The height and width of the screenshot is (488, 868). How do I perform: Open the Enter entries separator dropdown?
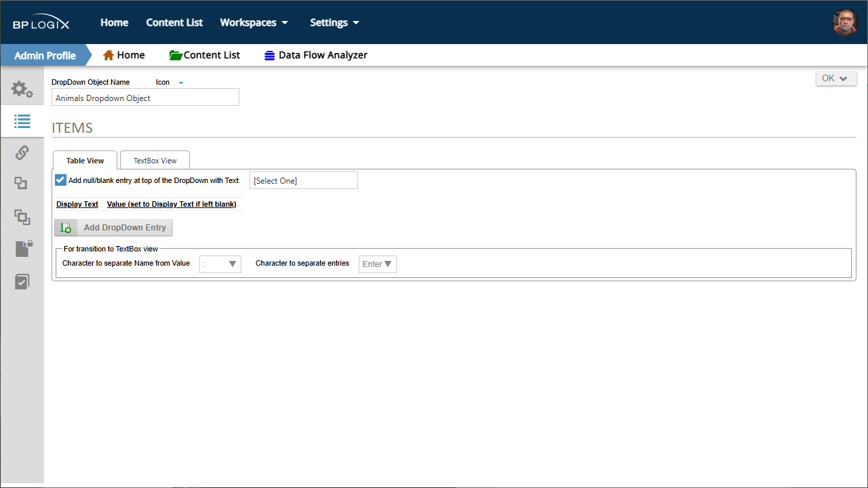point(377,264)
